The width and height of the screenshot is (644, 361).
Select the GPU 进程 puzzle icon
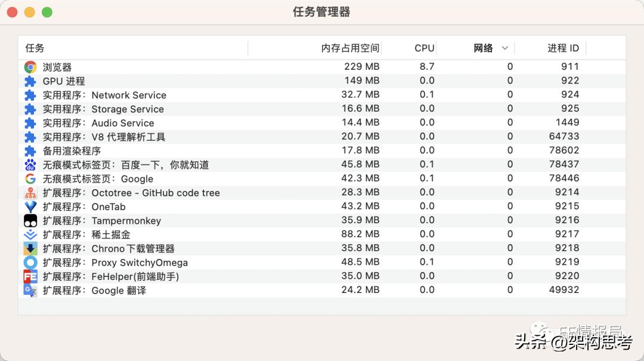tap(30, 81)
